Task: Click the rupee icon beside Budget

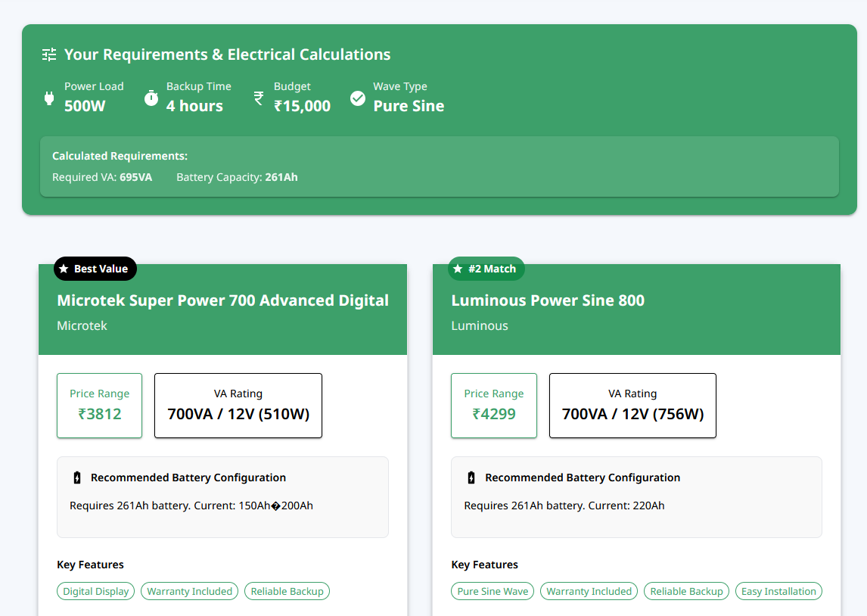Action: 258,98
